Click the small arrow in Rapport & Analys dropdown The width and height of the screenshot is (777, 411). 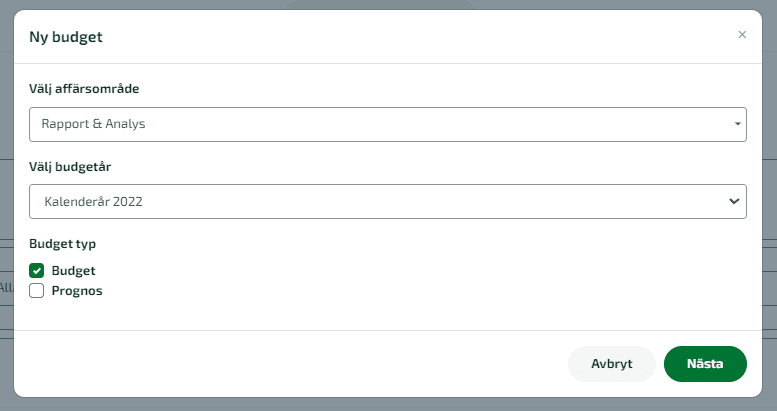coord(737,124)
